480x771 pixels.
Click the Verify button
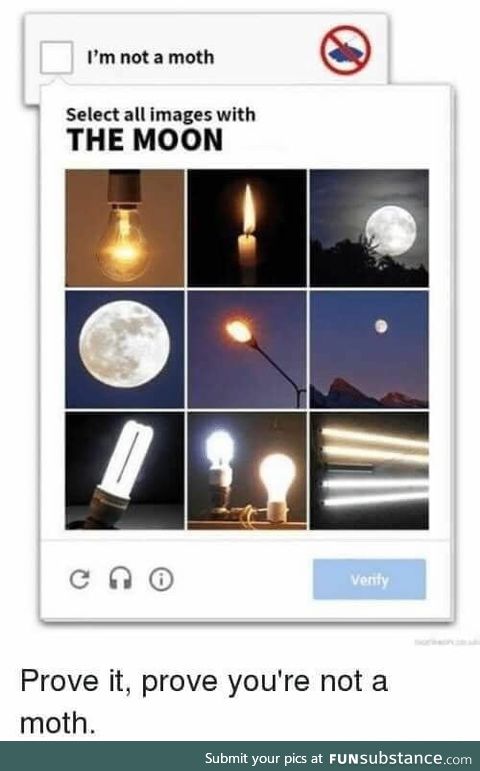(x=369, y=579)
